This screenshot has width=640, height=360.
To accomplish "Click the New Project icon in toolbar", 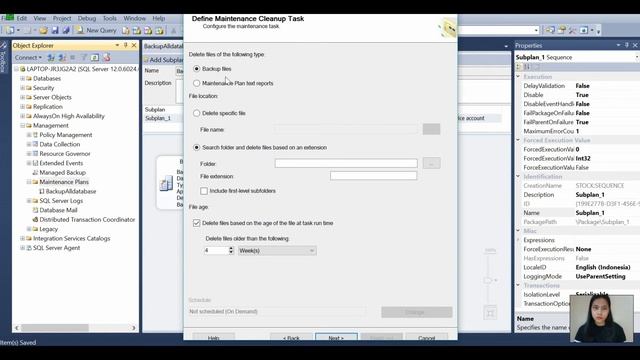I will (10, 30).
